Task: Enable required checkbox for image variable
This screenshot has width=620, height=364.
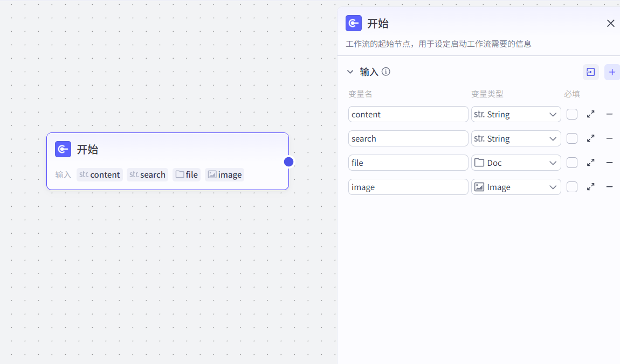Action: click(x=572, y=187)
